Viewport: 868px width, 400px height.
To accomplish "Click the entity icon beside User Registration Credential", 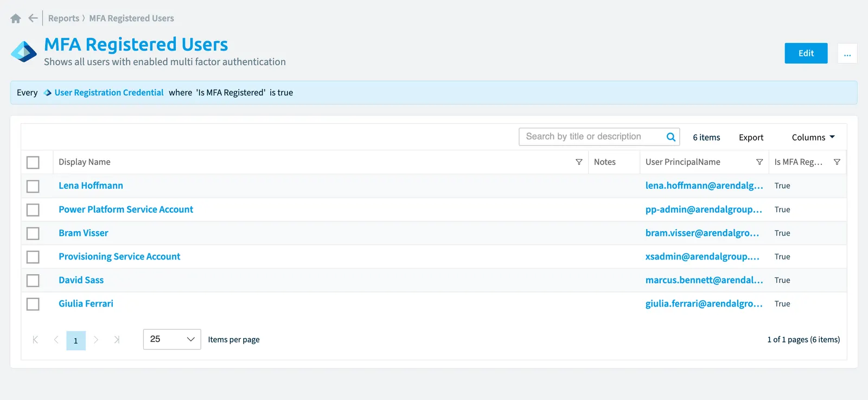I will [x=48, y=93].
